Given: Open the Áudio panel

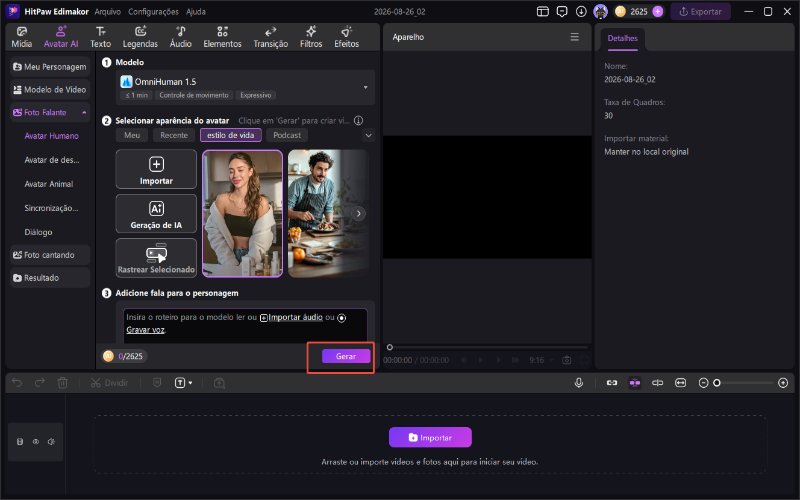Looking at the screenshot, I should [x=181, y=37].
